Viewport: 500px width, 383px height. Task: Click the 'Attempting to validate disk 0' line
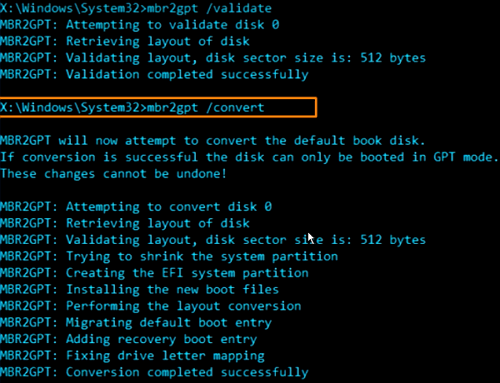click(140, 25)
